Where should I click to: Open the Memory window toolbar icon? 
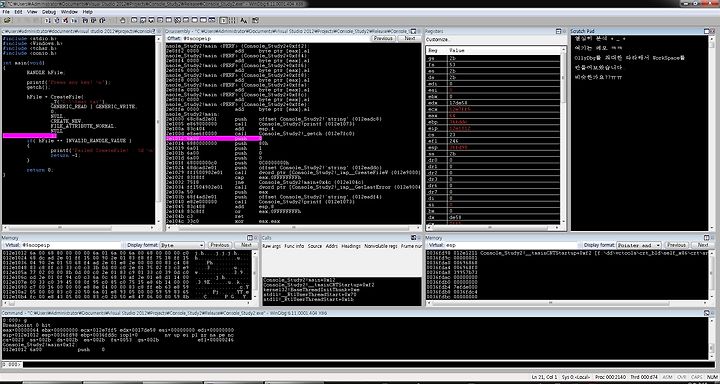[169, 20]
